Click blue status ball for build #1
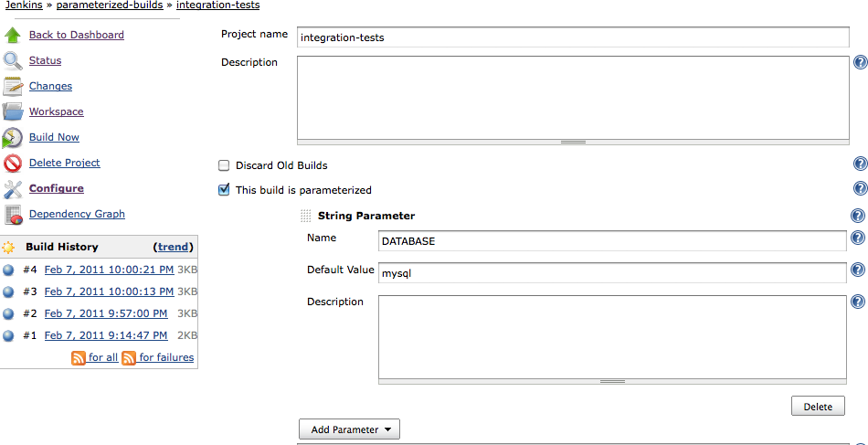The image size is (868, 445). 7,336
